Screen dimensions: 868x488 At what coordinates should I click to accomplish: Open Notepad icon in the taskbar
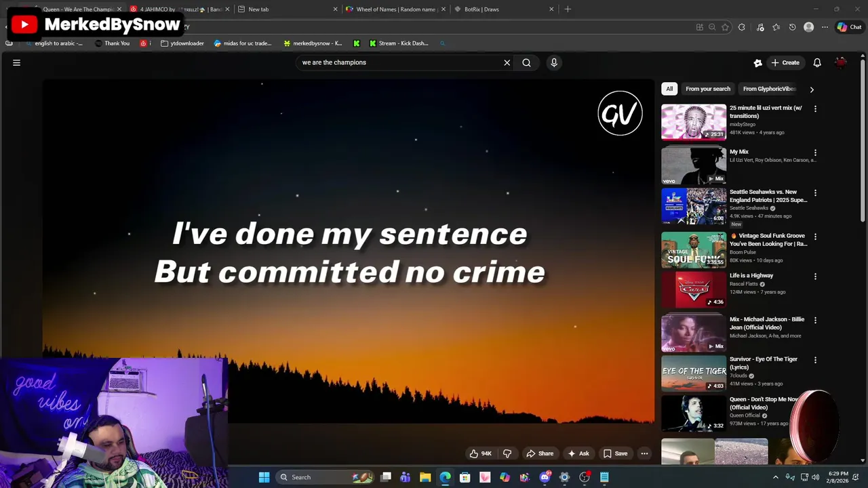coord(604,477)
